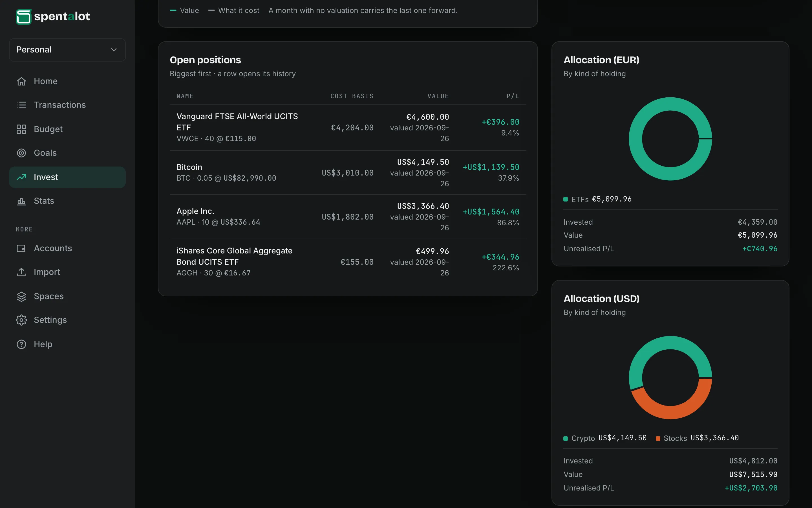This screenshot has height=508, width=812.
Task: Click the +€740.96 unrealised P/L value
Action: 760,249
